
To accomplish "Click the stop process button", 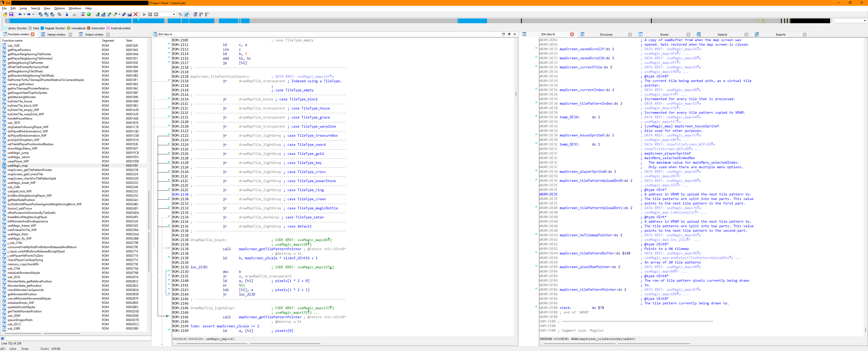I will tap(156, 14).
